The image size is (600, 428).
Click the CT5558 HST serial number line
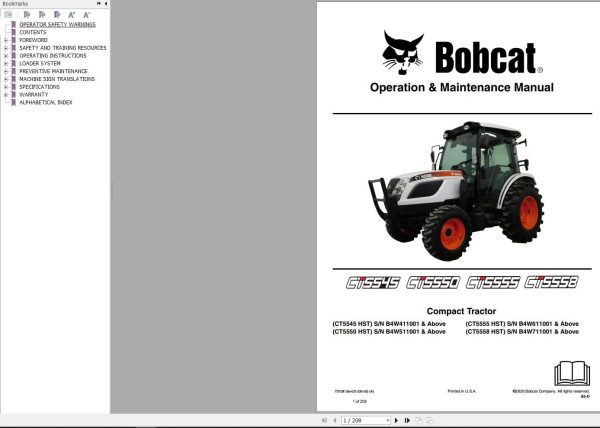[x=522, y=332]
